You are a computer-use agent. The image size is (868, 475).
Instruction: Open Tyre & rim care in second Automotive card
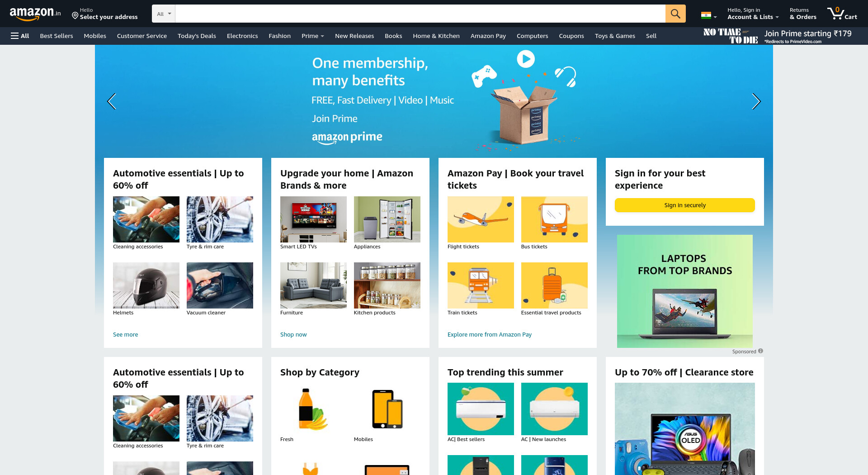(220, 418)
